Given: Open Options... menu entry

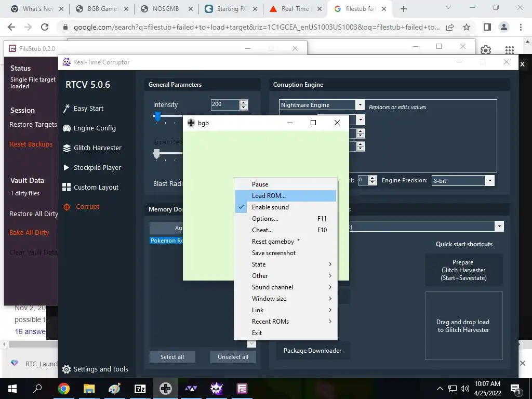Looking at the screenshot, I should pyautogui.click(x=286, y=219).
